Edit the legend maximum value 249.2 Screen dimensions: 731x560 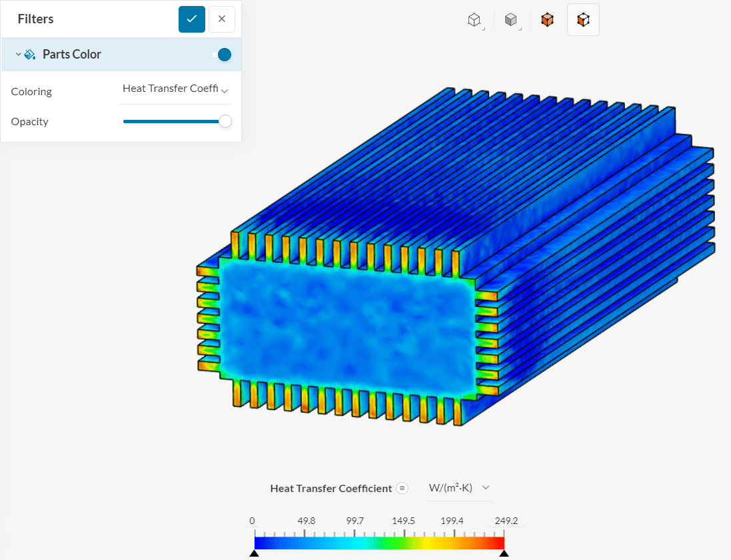coord(506,521)
